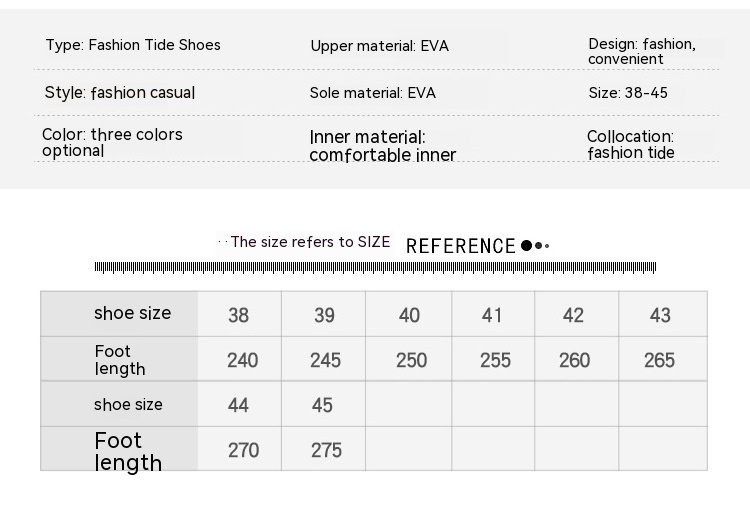Select the "Type: Fashion Tide Shoes" text
The width and height of the screenshot is (750, 525).
pos(133,45)
